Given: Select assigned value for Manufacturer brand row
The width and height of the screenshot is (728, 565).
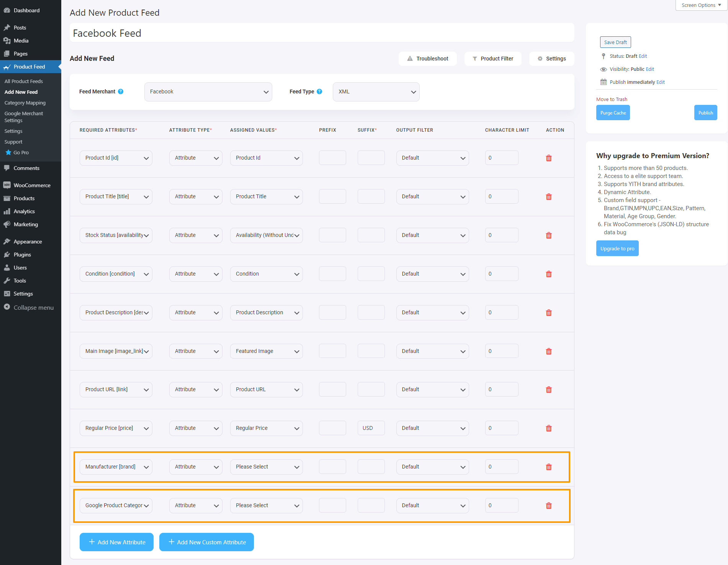Looking at the screenshot, I should [267, 467].
